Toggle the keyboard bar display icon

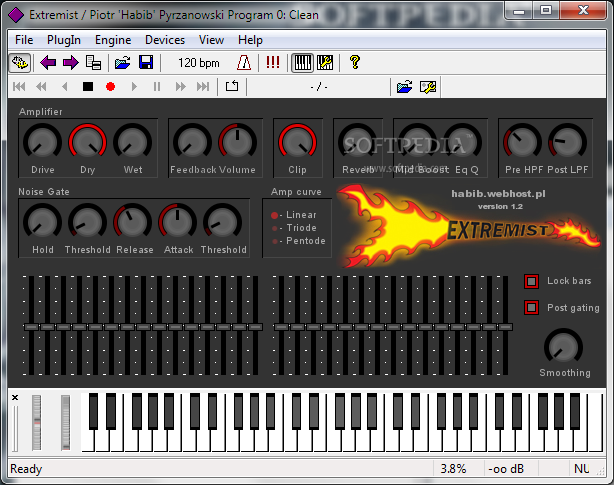(x=302, y=63)
